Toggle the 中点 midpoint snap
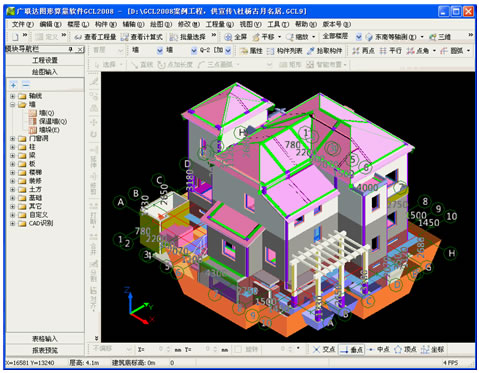The image size is (479, 373). coord(379,349)
